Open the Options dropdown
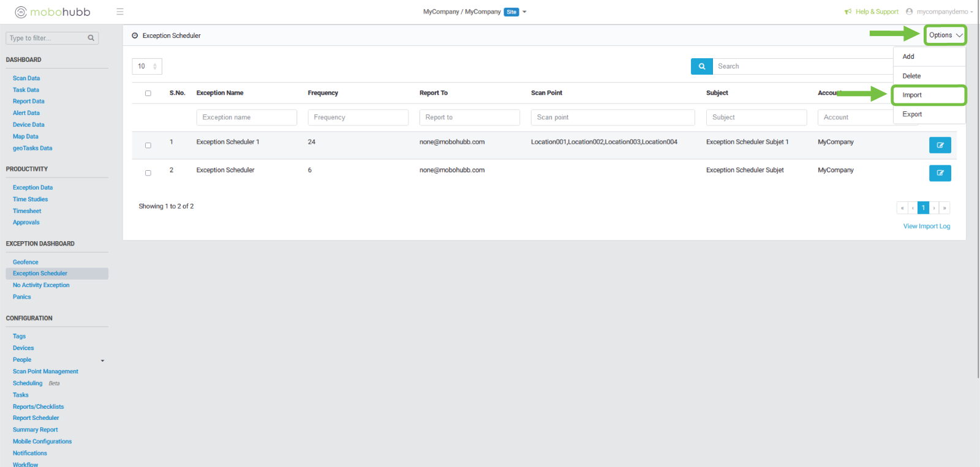The width and height of the screenshot is (980, 467). (x=945, y=35)
